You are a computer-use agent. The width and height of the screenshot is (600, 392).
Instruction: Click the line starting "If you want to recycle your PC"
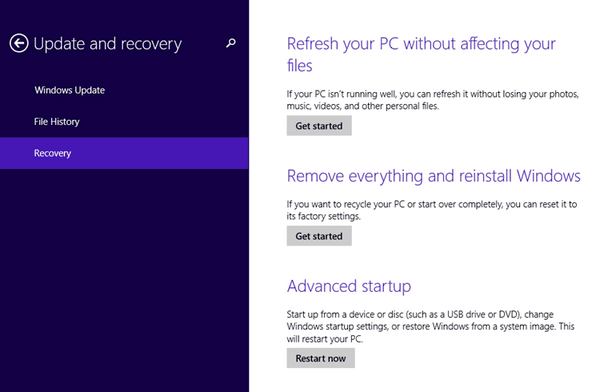(432, 204)
